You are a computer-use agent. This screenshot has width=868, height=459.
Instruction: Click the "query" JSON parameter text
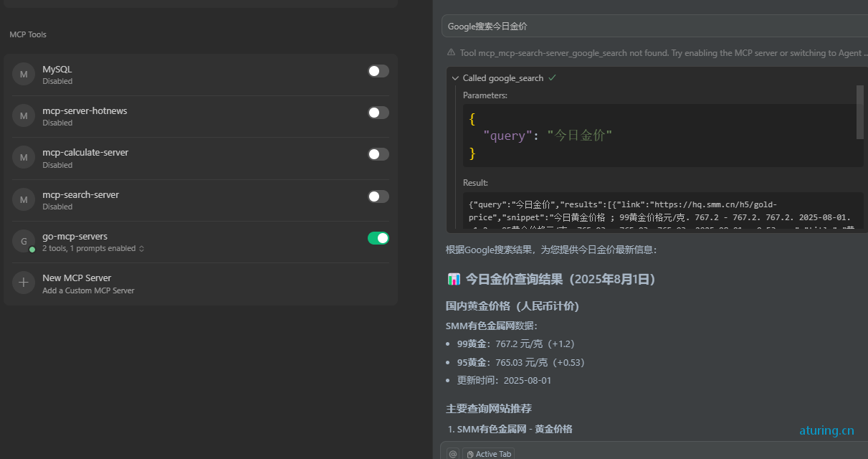507,136
